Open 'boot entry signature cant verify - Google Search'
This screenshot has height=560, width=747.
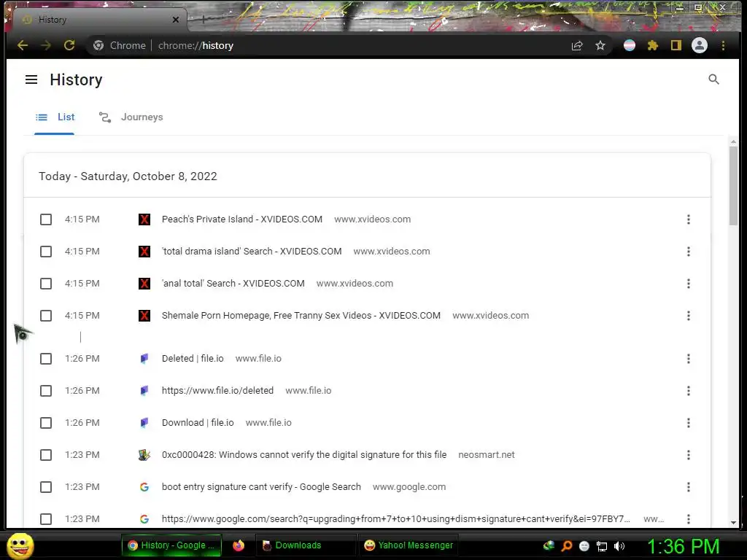pos(261,487)
